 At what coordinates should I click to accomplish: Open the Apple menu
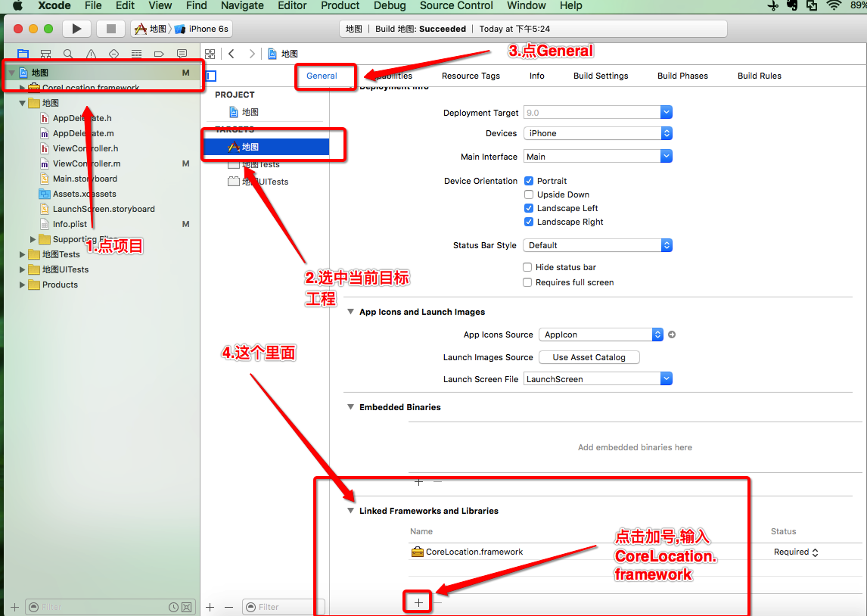(x=17, y=5)
